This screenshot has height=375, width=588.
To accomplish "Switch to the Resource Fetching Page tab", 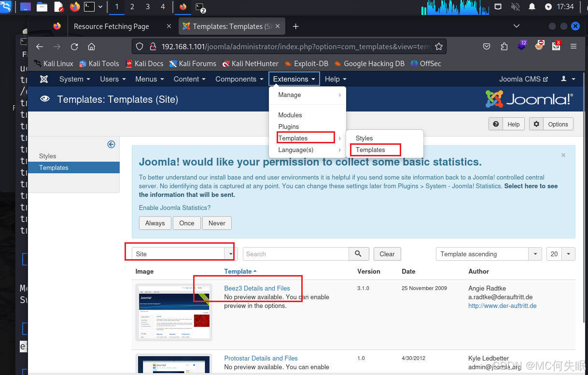I will (x=111, y=26).
